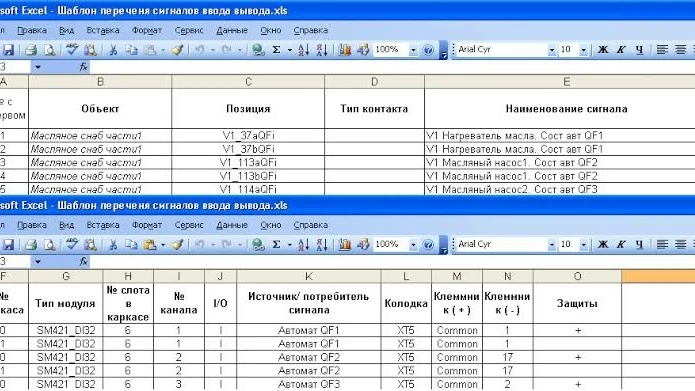Click Print icon in lower window toolbar
The width and height of the screenshot is (695, 391).
[31, 244]
